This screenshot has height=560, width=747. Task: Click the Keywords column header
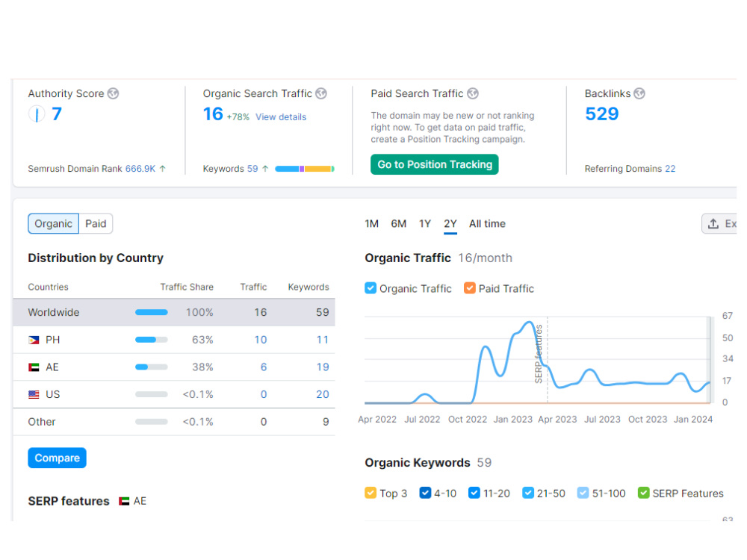coord(309,287)
